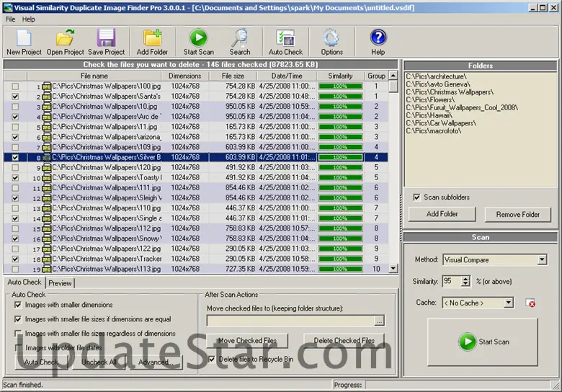562x392 pixels.
Task: Click JPG file icon for 113.jpg row
Action: tap(47, 269)
